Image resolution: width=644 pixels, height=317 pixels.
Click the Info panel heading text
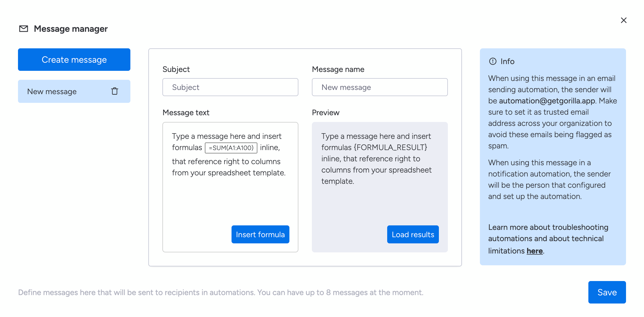(507, 61)
